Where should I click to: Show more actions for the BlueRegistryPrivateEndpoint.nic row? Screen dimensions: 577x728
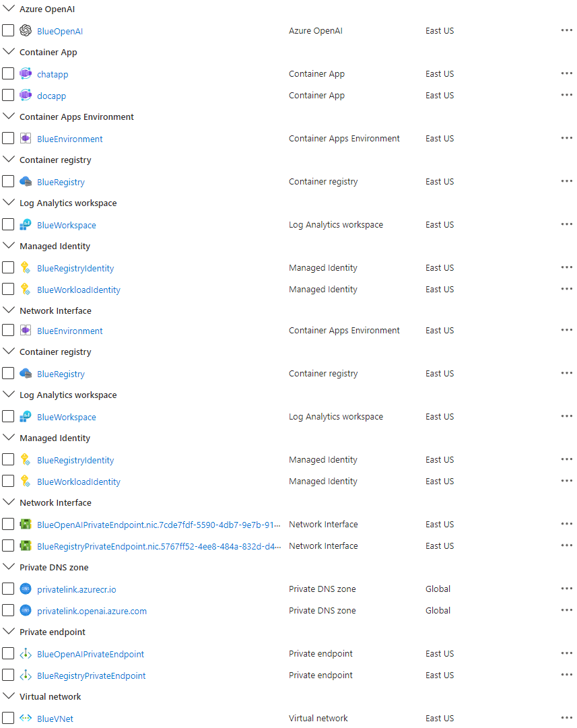[566, 545]
